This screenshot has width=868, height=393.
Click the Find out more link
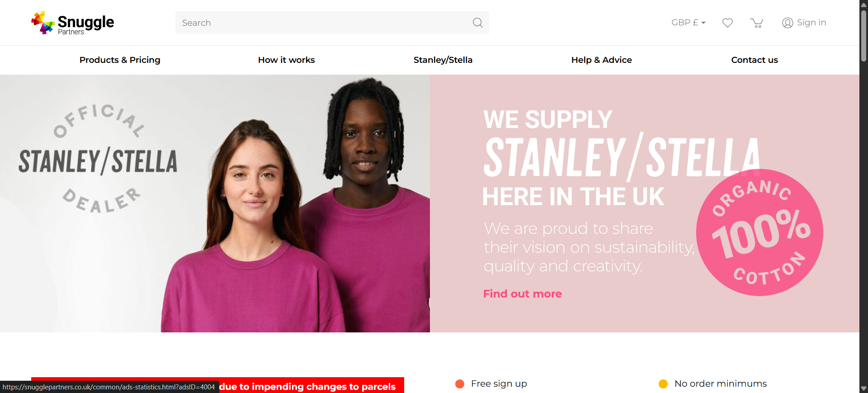pos(522,294)
